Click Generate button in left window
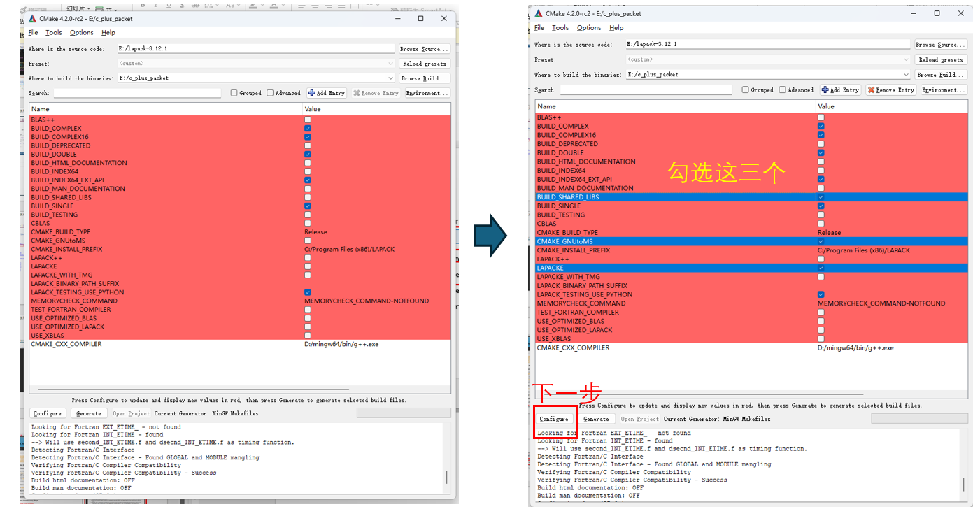980x509 pixels. [89, 413]
